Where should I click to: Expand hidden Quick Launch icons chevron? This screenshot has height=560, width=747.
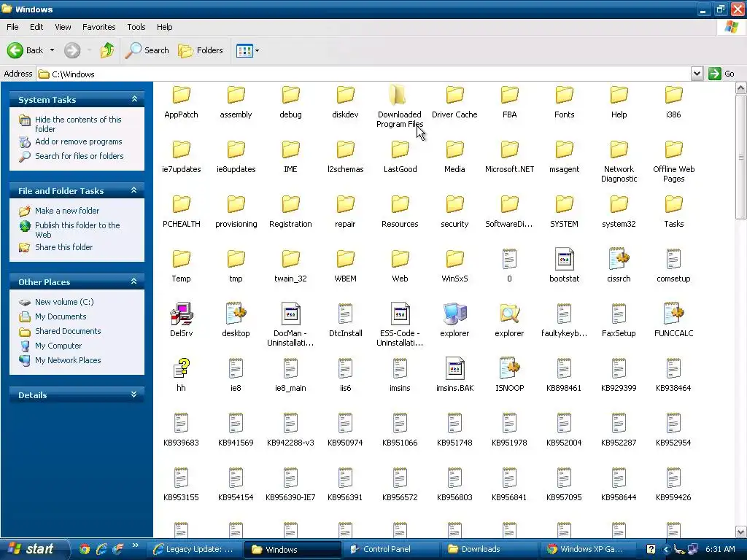pos(135,545)
